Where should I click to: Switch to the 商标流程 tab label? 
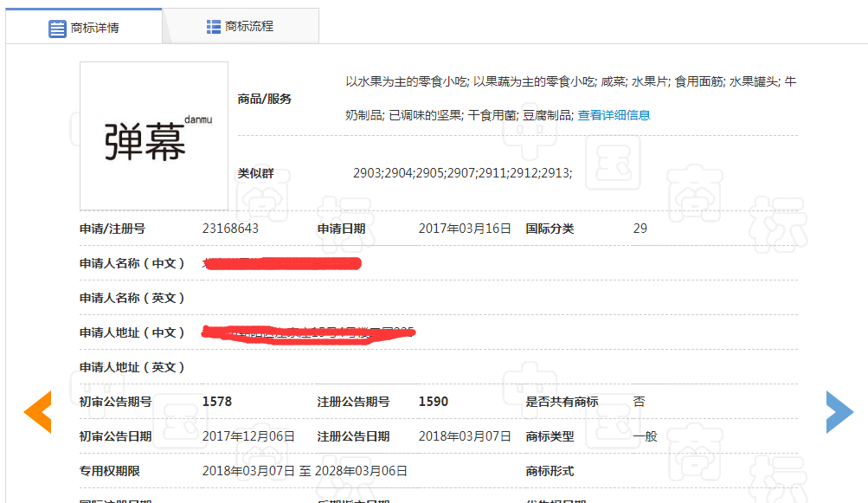tap(249, 27)
